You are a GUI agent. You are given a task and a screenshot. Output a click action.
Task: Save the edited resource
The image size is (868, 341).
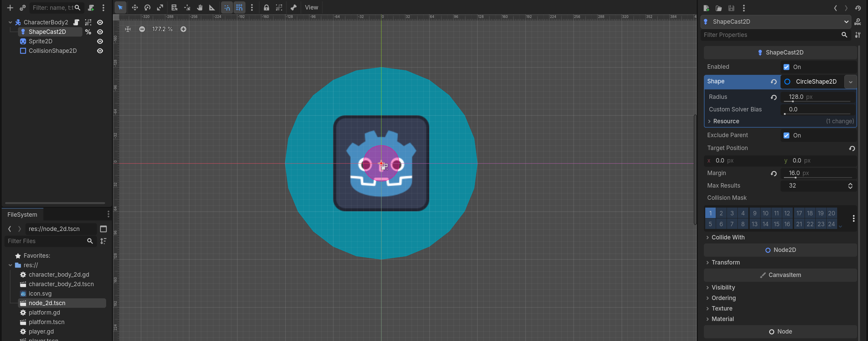click(x=731, y=8)
